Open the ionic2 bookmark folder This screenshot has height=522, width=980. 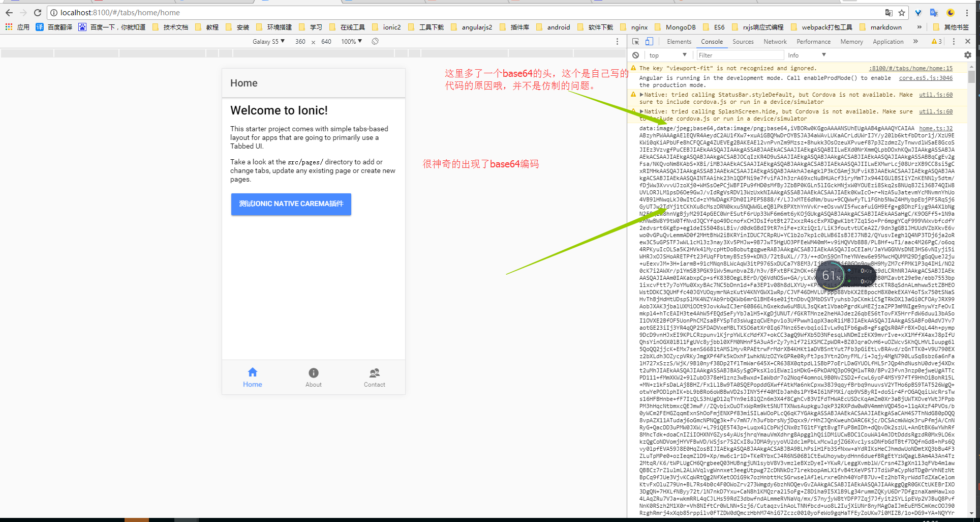pyautogui.click(x=386, y=27)
